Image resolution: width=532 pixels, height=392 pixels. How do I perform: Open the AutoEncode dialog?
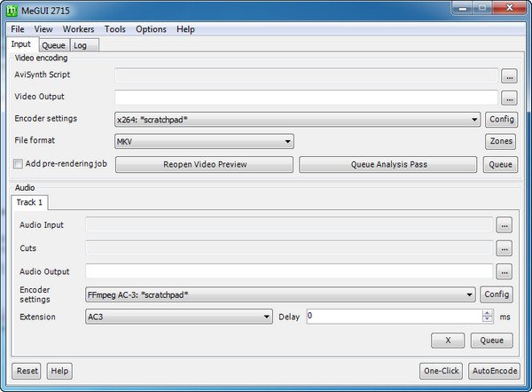pyautogui.click(x=495, y=371)
